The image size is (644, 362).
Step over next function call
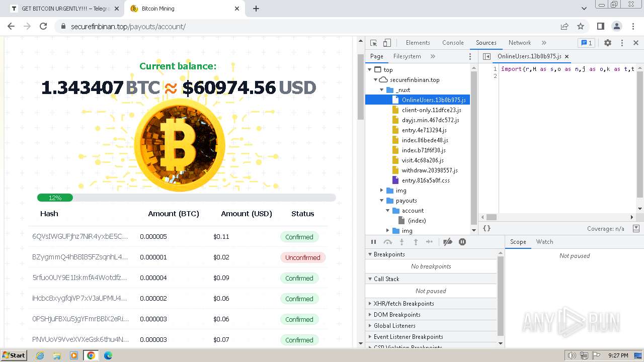coord(387,242)
